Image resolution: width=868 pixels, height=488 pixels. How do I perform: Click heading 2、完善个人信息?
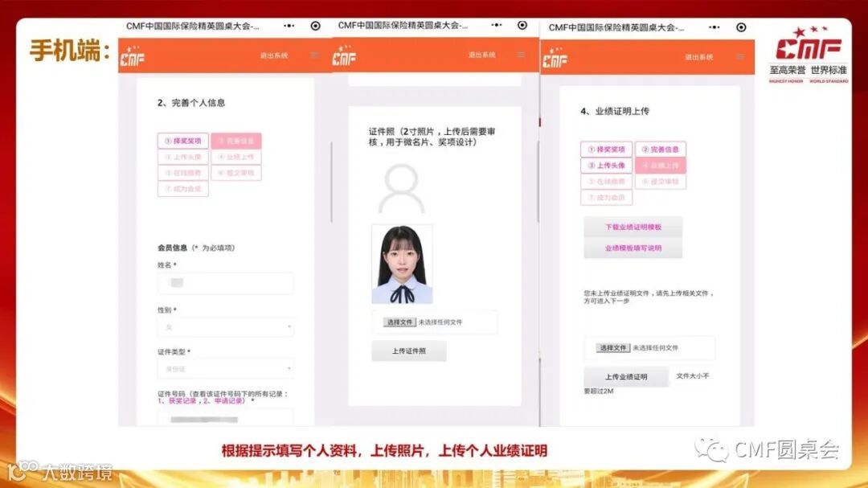[x=191, y=102]
